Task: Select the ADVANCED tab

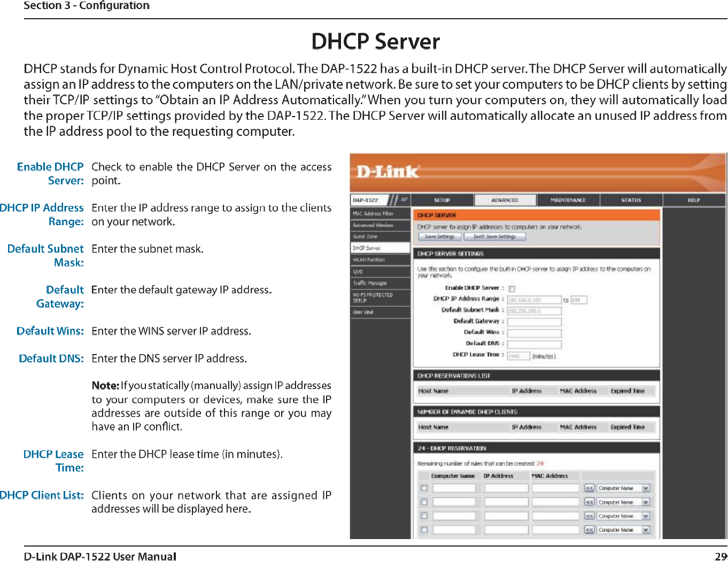Action: [x=505, y=200]
